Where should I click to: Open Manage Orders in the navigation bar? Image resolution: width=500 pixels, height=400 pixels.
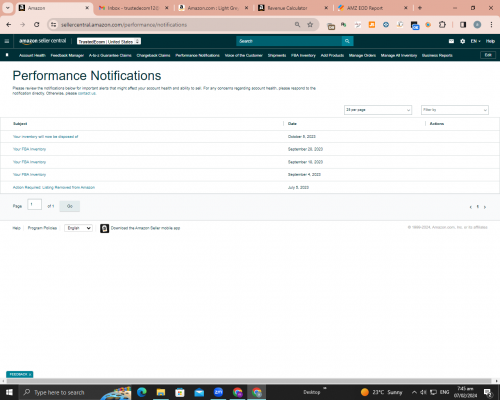coord(362,55)
